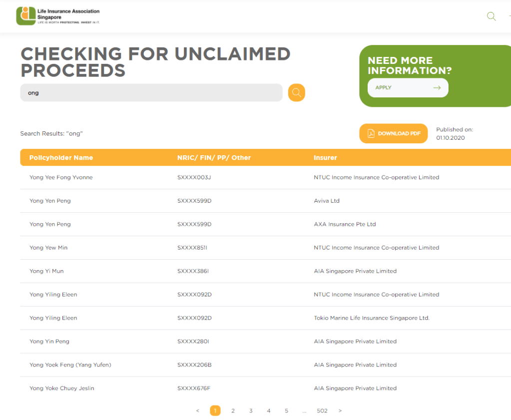Click the Insurer column header
Screen dimensions: 511x420
325,158
